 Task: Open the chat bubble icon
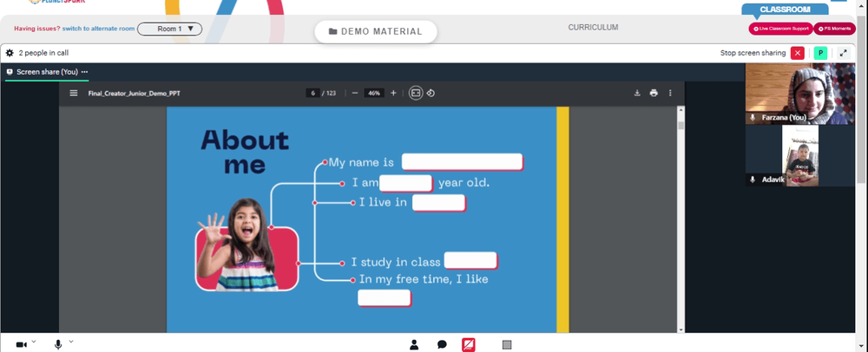[x=442, y=345]
